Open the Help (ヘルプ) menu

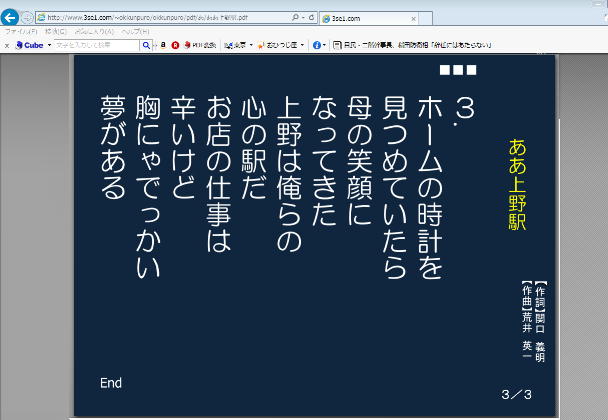click(x=135, y=31)
